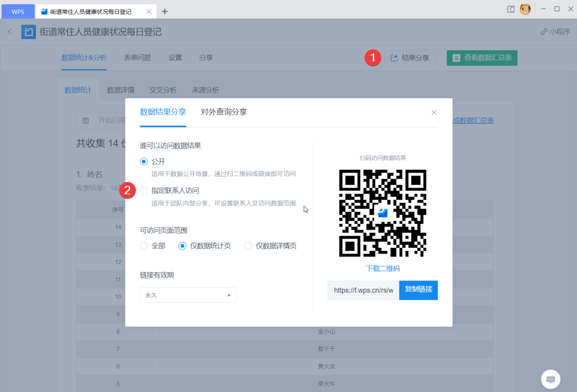The image size is (577, 392).
Task: Click the 成数据汇总表 link
Action: pos(473,121)
